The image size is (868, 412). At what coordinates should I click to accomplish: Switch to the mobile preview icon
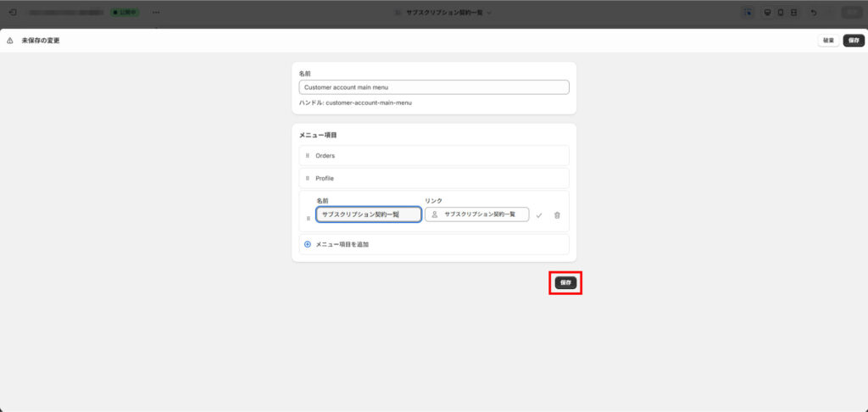pyautogui.click(x=781, y=13)
